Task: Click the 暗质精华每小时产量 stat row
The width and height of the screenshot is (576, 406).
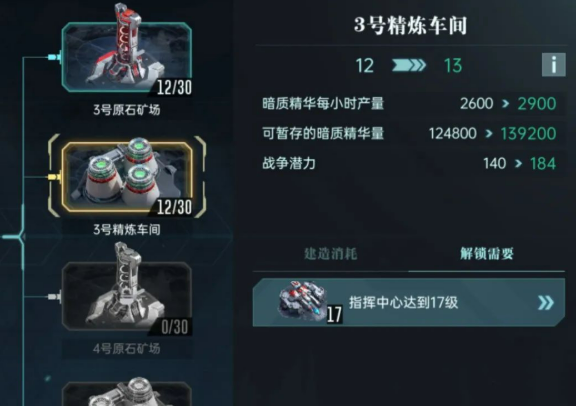Action: pyautogui.click(x=408, y=104)
